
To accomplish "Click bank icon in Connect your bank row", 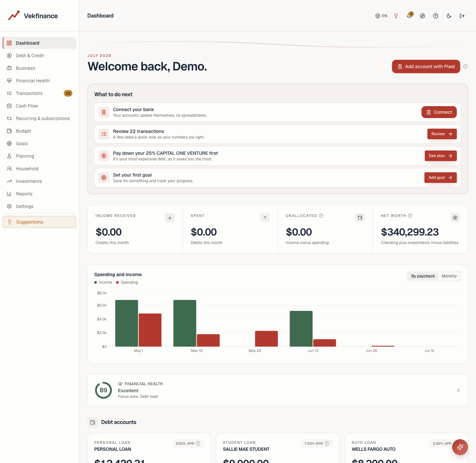I will [104, 112].
